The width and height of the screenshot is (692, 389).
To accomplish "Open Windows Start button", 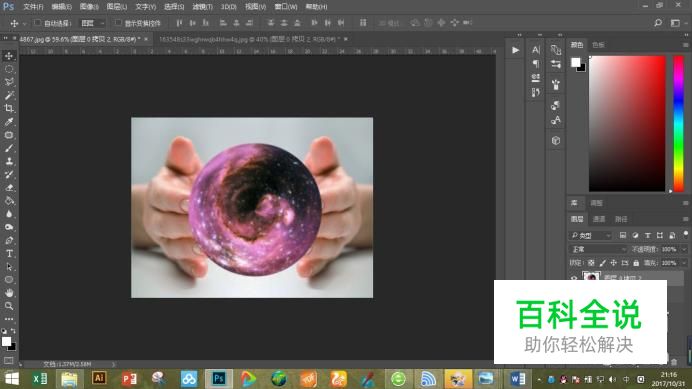I will click(12, 379).
